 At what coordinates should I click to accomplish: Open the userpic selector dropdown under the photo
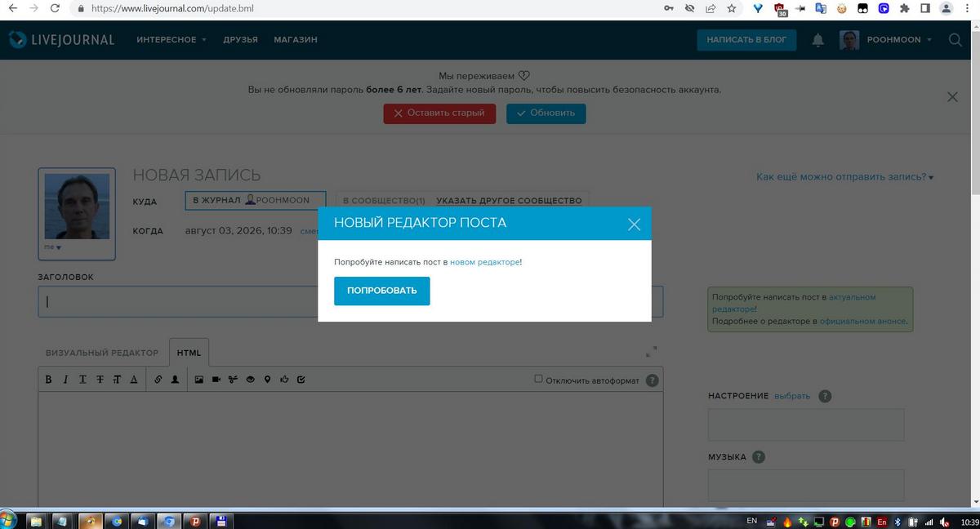coord(53,247)
